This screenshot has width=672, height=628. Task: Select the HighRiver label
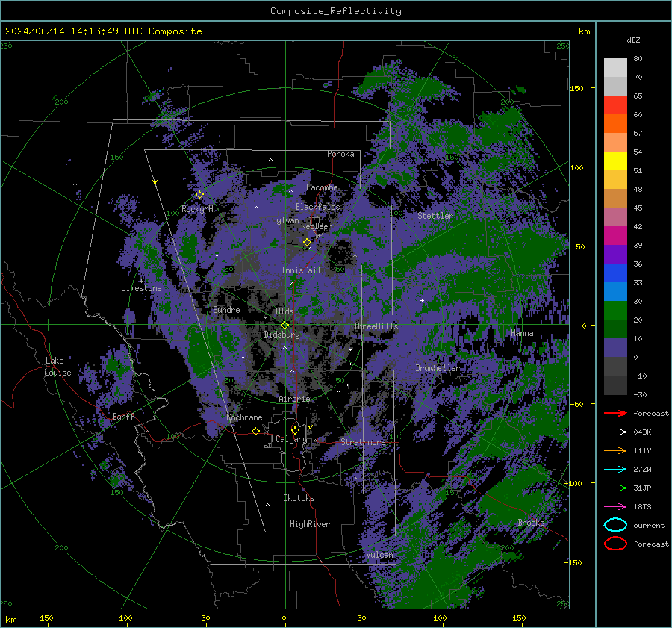[x=310, y=524]
